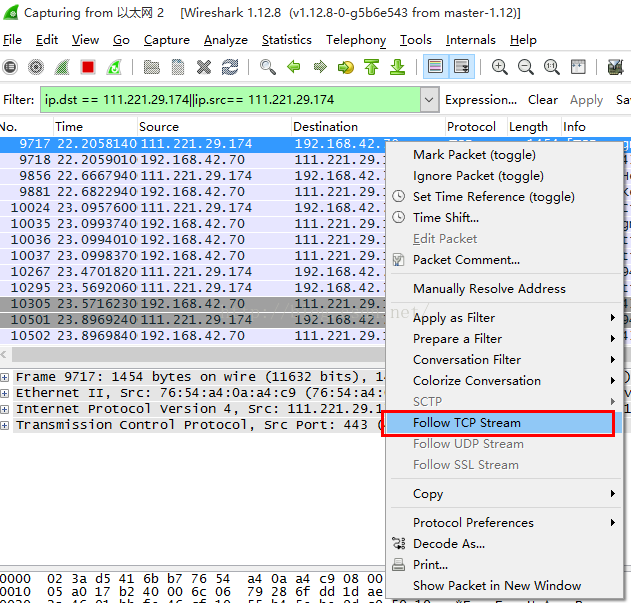
Task: Go forward in packet history arrow
Action: (320, 67)
